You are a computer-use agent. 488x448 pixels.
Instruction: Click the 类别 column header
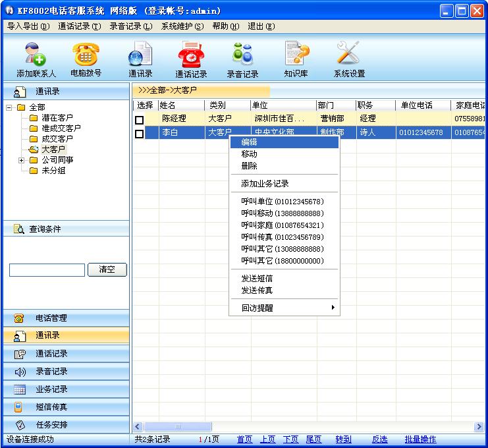point(227,105)
